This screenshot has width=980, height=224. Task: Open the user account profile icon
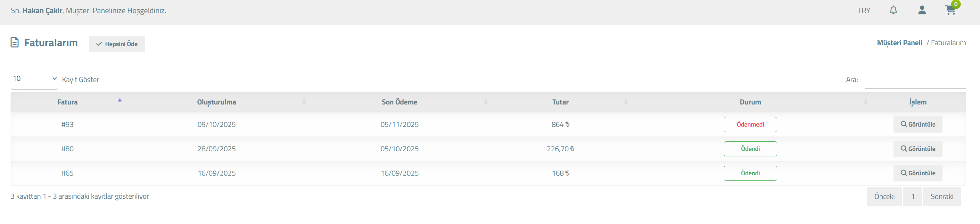[922, 10]
